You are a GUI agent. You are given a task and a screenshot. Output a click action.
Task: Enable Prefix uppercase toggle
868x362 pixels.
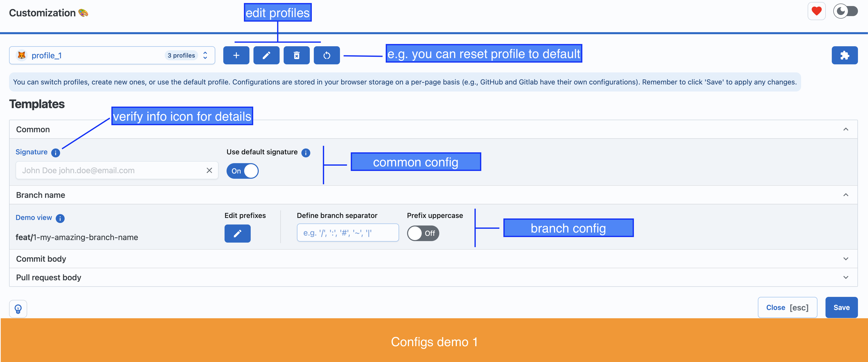423,233
